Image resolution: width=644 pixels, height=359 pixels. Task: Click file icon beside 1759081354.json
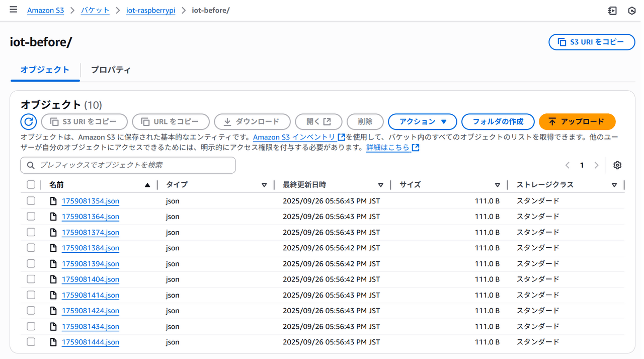tap(53, 201)
